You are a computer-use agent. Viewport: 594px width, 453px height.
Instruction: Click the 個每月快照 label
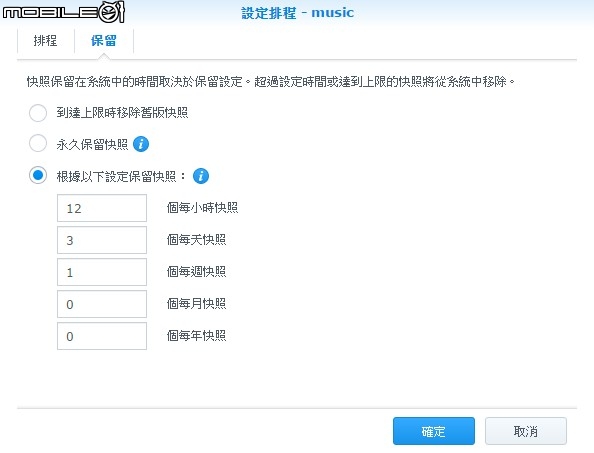(x=196, y=304)
